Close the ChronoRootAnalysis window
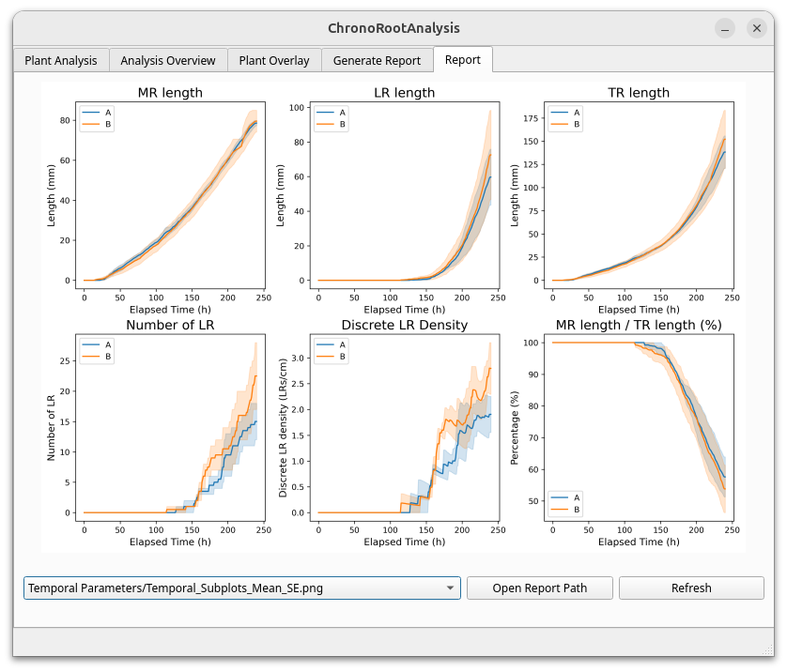Screen dimensions: 787x672 757,28
